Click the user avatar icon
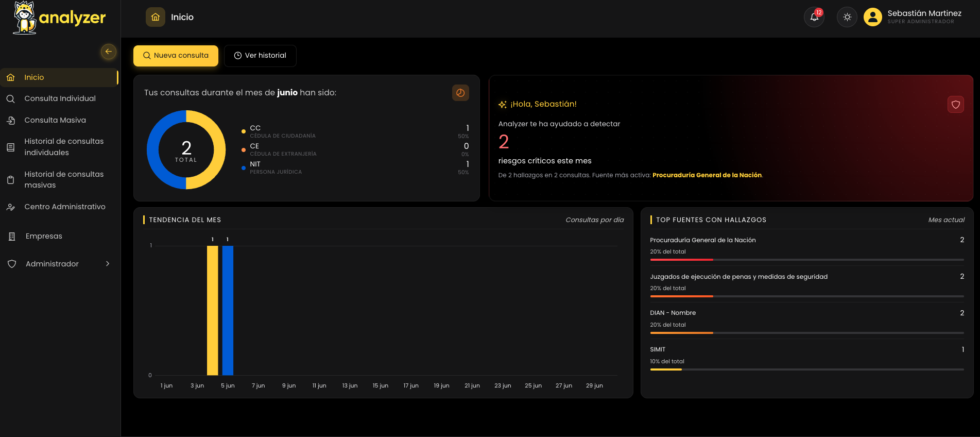Screen dimensions: 980x437 [x=873, y=17]
